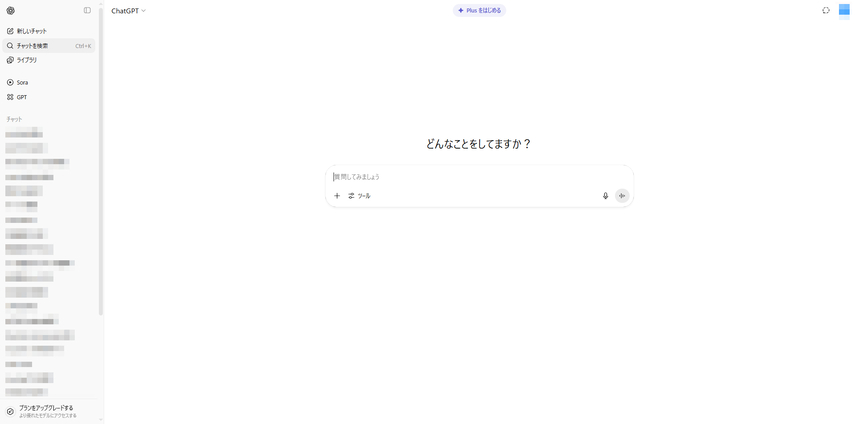This screenshot has height=424, width=855.
Task: Click the search magnifier icon
Action: [10, 46]
